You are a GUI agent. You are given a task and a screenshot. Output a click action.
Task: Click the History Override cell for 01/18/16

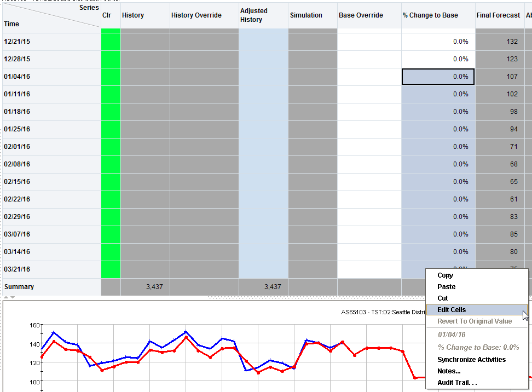pyautogui.click(x=204, y=112)
